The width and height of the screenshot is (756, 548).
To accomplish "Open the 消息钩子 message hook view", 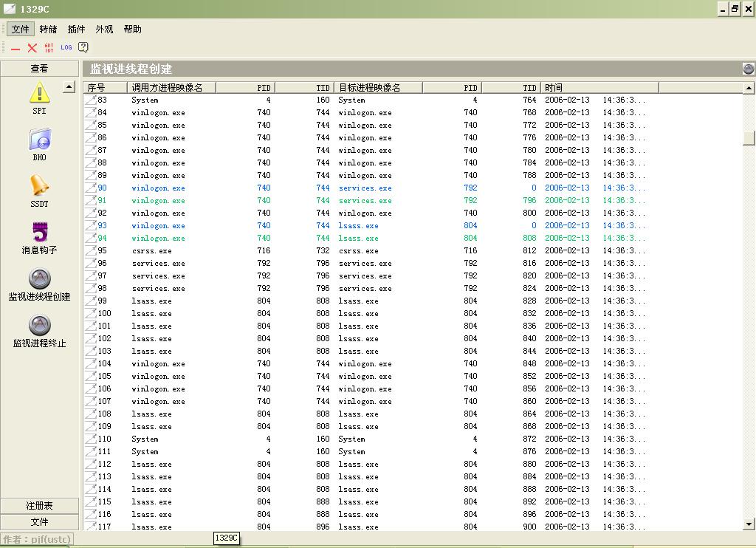I will (39, 233).
